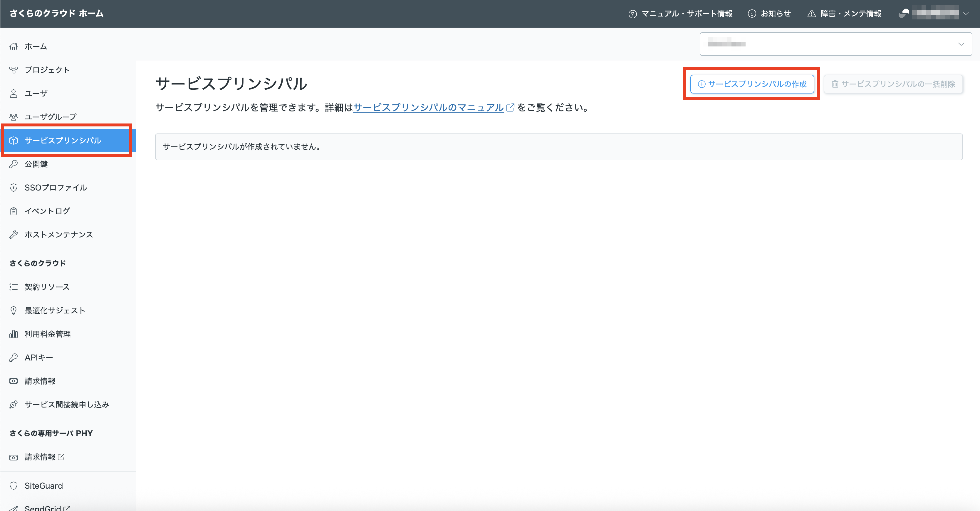The image size is (980, 511).
Task: Open SSOプロファイル menu item
Action: tap(68, 188)
